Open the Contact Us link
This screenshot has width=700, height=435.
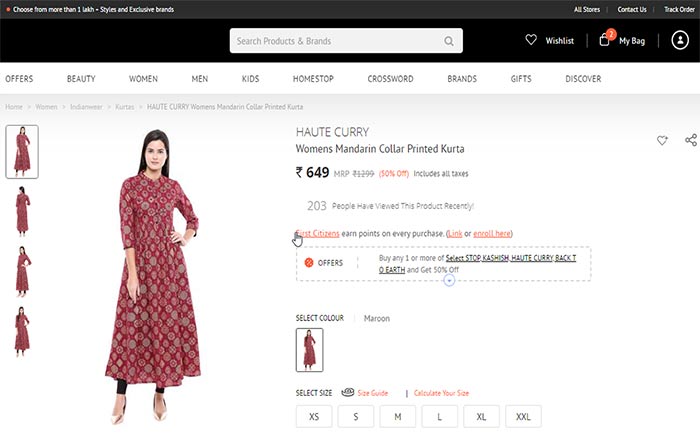coord(632,9)
